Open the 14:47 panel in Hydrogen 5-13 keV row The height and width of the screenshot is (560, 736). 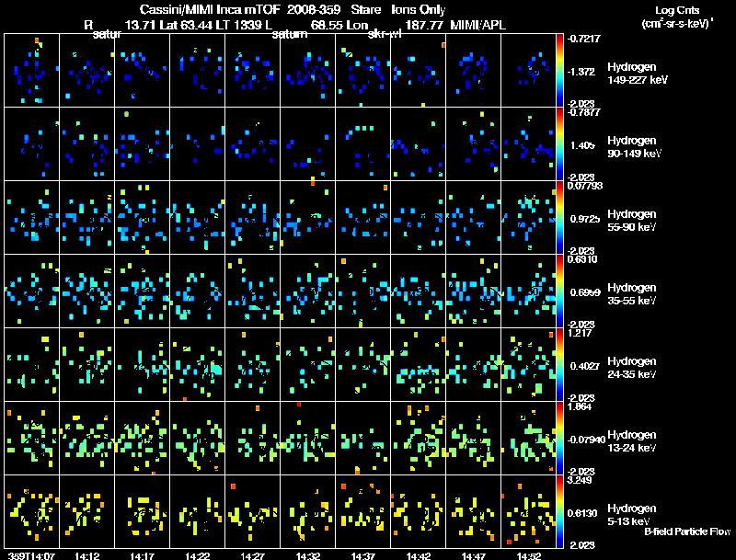[x=473, y=512]
